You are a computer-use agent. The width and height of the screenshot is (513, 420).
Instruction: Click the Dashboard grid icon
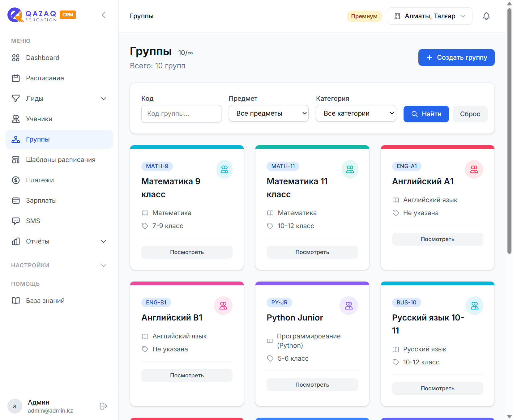pyautogui.click(x=16, y=58)
